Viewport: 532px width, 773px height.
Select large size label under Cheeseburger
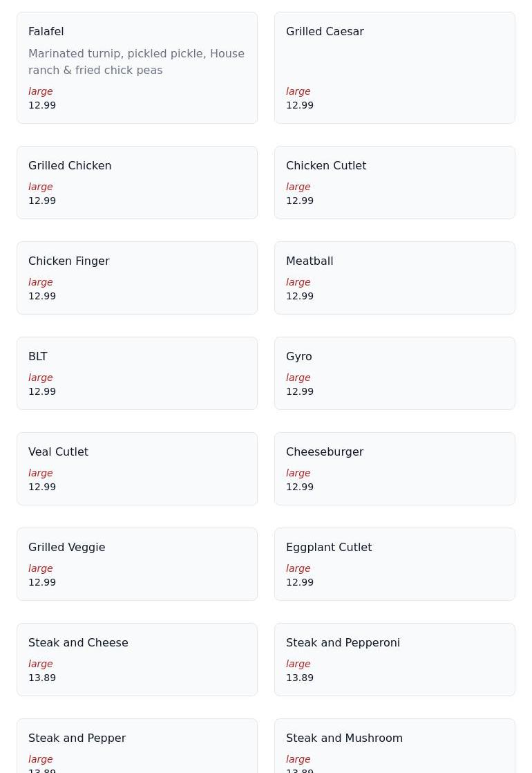coord(298,473)
